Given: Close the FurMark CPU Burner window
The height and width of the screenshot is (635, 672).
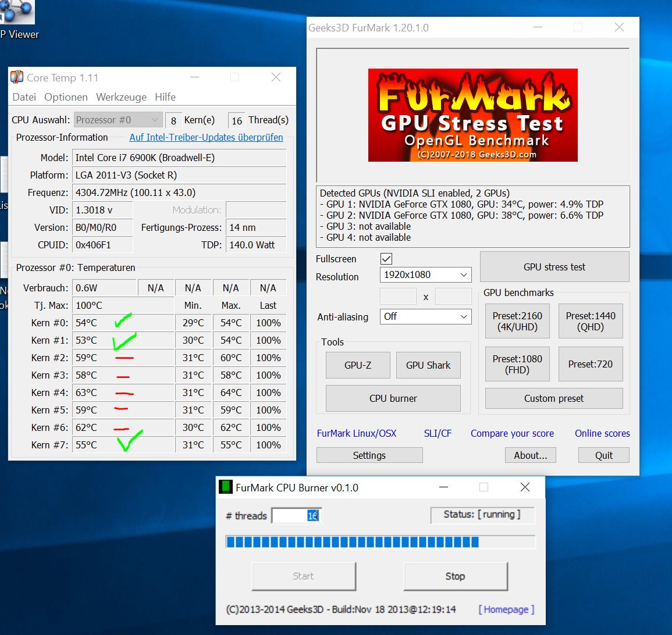Looking at the screenshot, I should pos(525,487).
